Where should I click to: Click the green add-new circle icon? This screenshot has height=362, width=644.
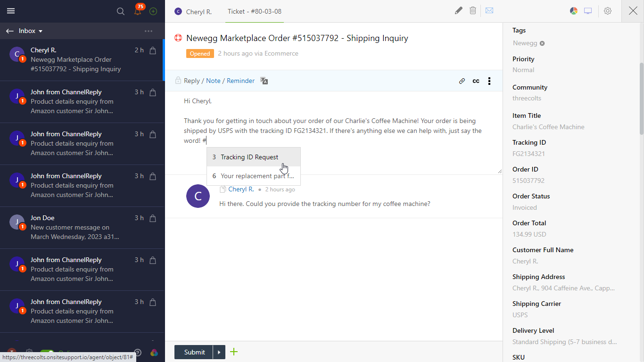(x=153, y=11)
